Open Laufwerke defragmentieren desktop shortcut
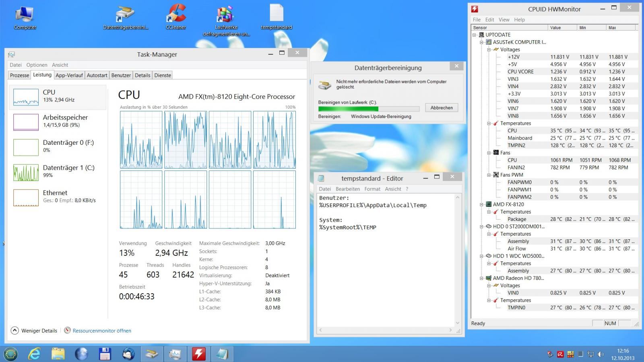Image resolution: width=644 pixels, height=362 pixels. click(226, 21)
